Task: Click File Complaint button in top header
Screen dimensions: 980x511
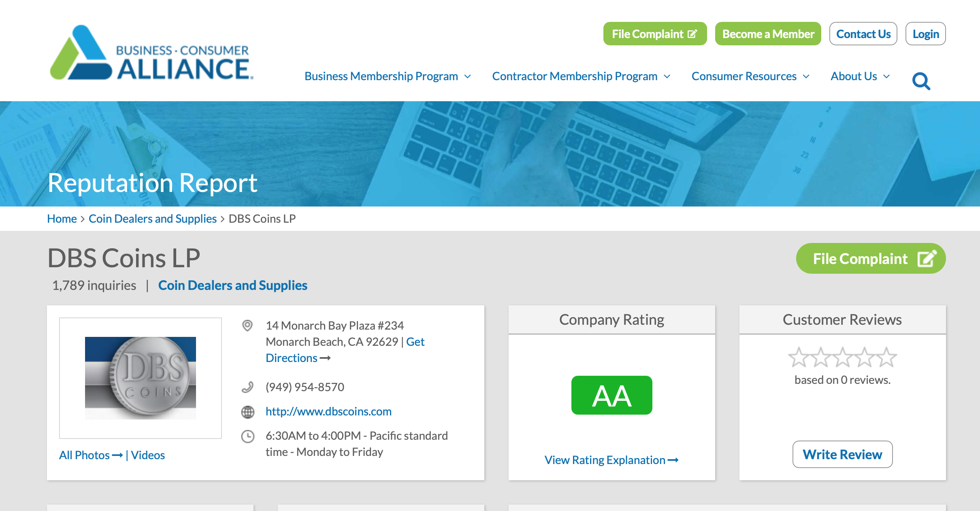Action: (655, 34)
